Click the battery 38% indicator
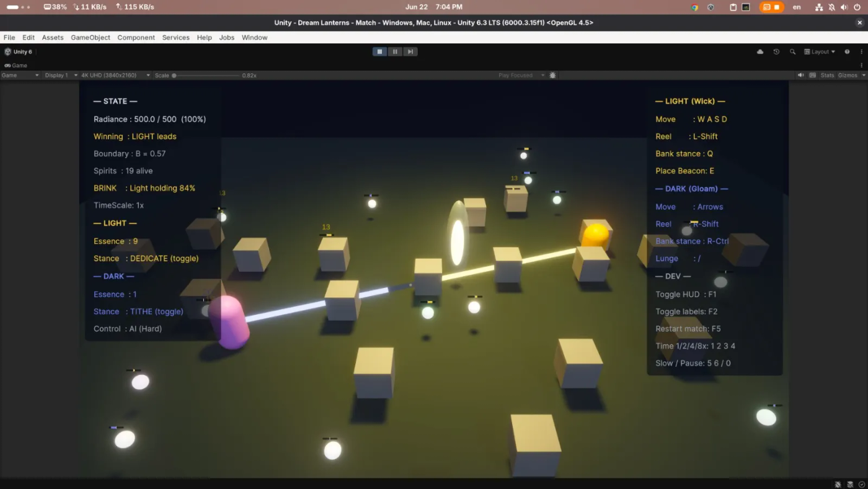Image resolution: width=868 pixels, height=489 pixels. [x=55, y=7]
